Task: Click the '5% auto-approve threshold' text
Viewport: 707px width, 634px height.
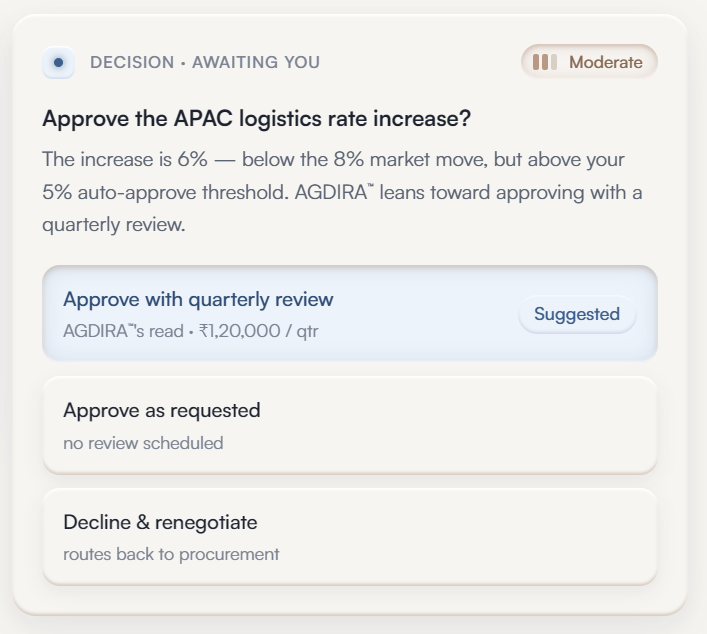Action: pyautogui.click(x=165, y=193)
